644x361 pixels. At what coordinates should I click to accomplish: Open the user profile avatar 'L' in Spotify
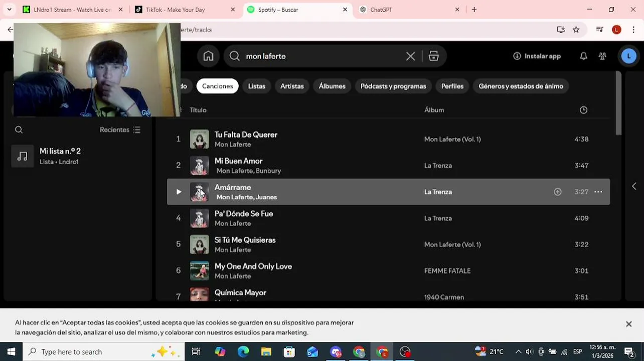628,56
